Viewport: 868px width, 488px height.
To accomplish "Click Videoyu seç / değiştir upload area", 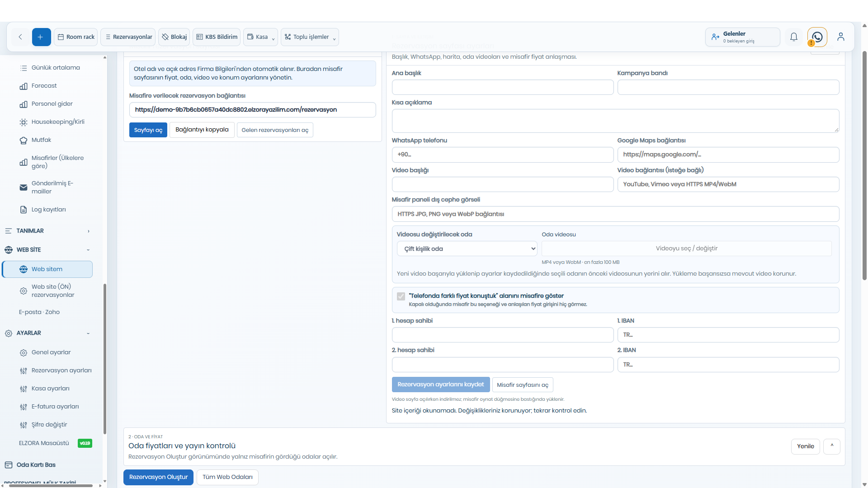I will click(686, 249).
